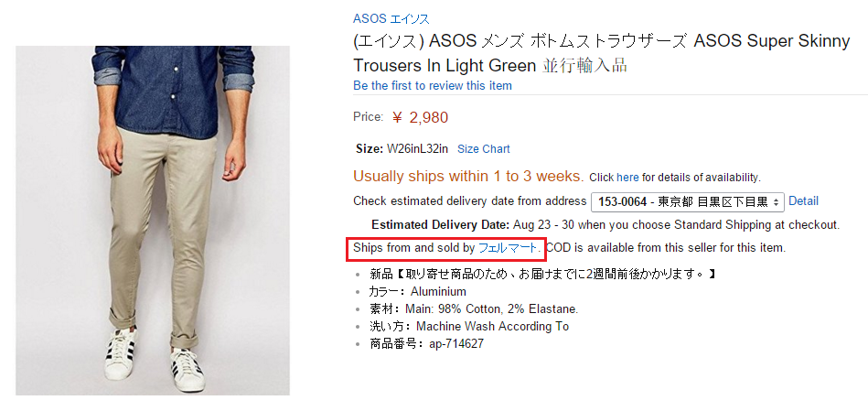The width and height of the screenshot is (868, 411).
Task: Click the 洗い方 Machine Wash bullet
Action: pyautogui.click(x=468, y=326)
